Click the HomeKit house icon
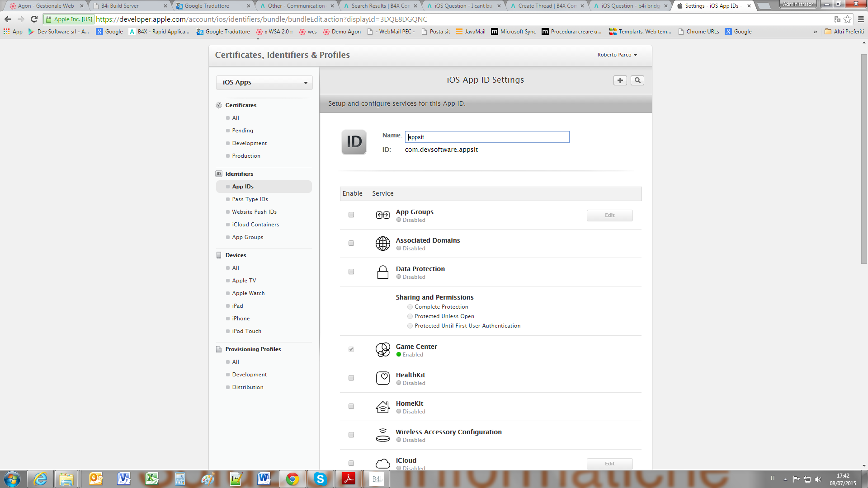 point(382,407)
